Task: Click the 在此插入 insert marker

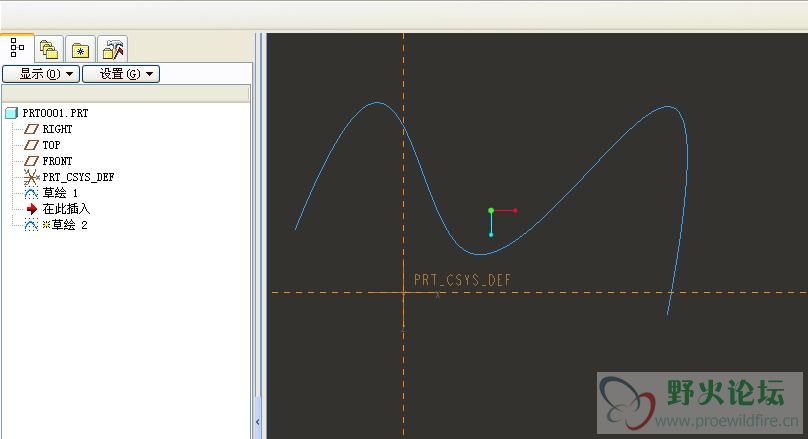Action: pyautogui.click(x=66, y=209)
